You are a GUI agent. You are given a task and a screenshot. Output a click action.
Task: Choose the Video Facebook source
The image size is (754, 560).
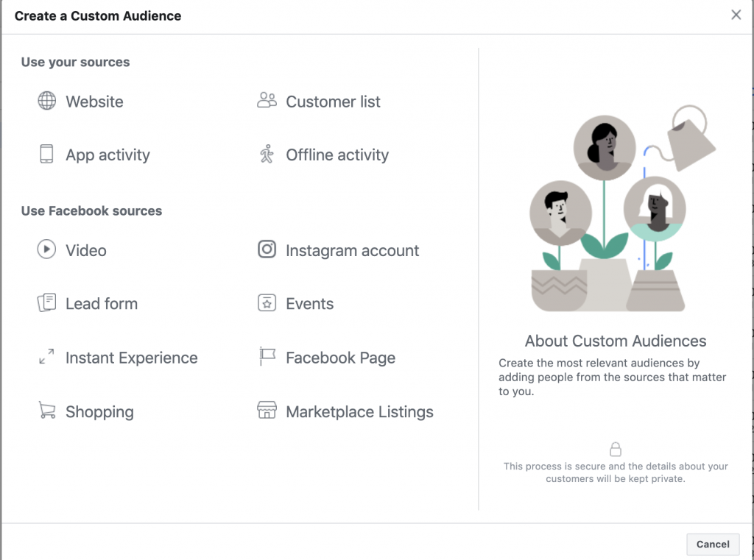click(71, 250)
